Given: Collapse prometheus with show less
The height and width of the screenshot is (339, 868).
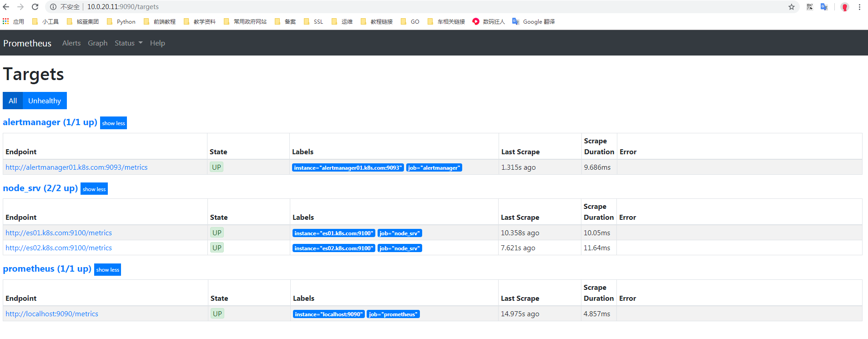Looking at the screenshot, I should 108,269.
